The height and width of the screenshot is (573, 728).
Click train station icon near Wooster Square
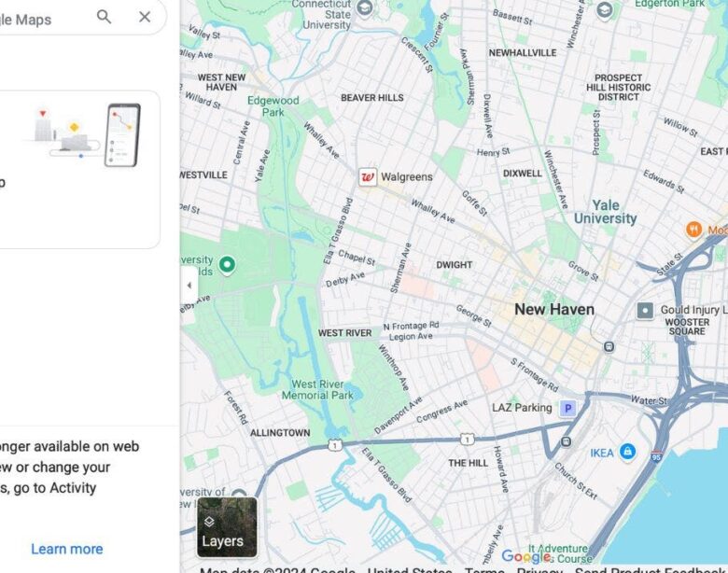coord(609,347)
